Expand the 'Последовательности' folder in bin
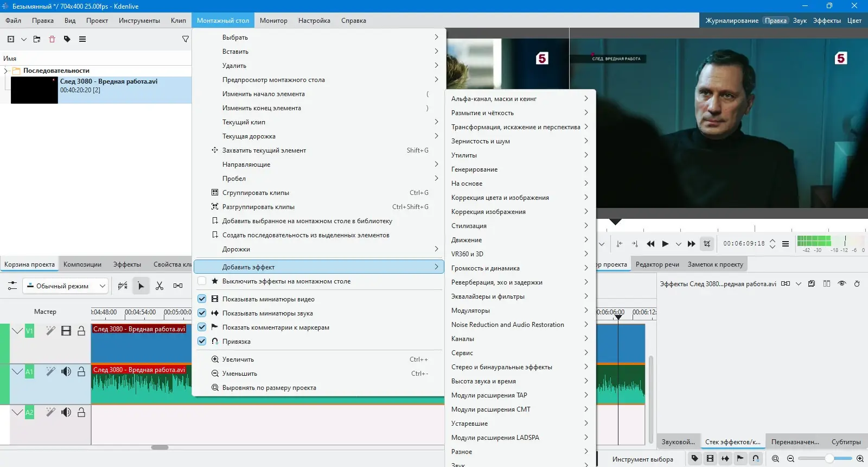 click(6, 71)
